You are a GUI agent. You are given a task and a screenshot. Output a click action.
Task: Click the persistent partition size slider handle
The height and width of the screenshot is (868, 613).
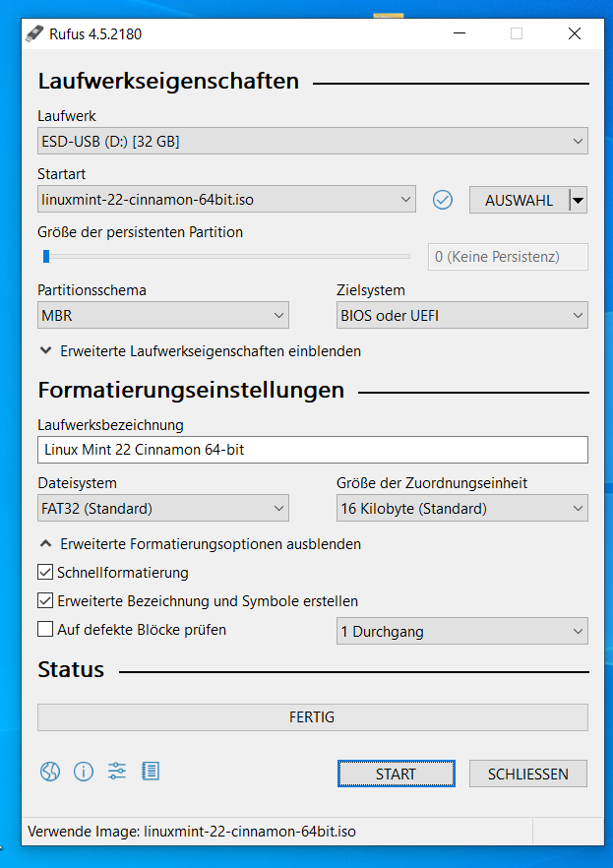tap(46, 256)
